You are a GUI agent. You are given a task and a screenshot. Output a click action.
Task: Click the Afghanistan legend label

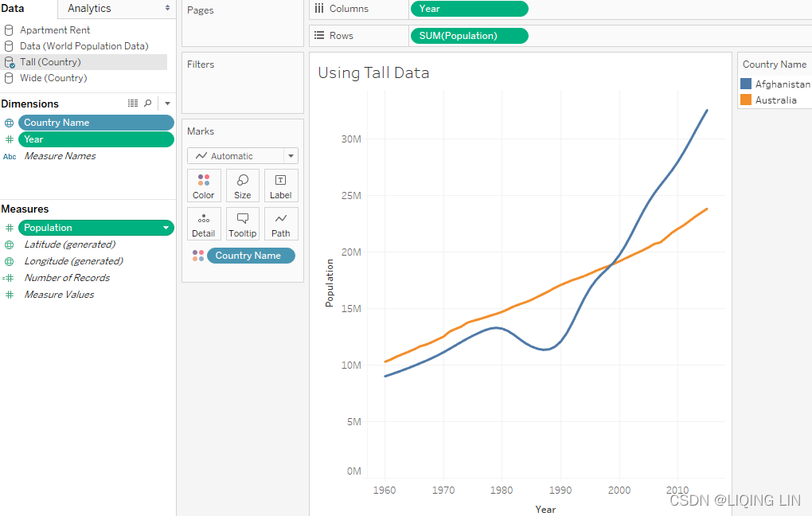click(783, 84)
